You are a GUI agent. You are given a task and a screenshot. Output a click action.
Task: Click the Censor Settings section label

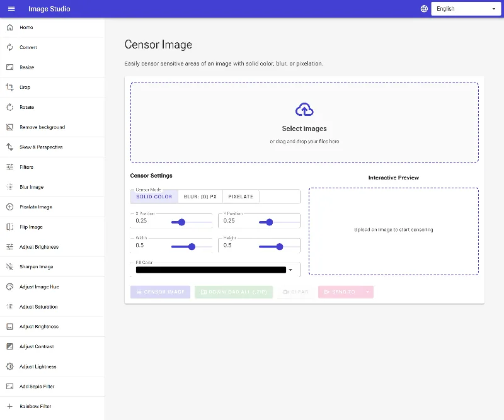coord(151,176)
